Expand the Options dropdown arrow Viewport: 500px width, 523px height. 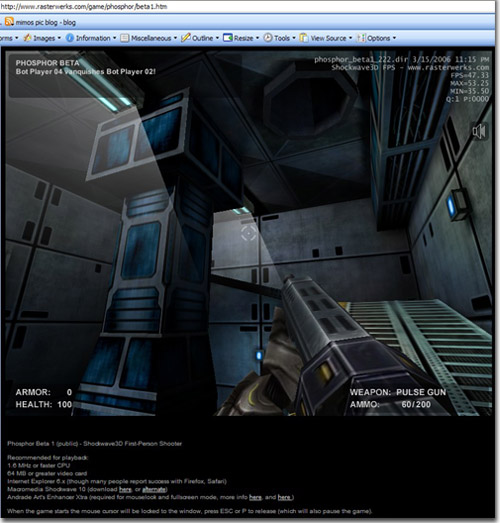[394, 38]
